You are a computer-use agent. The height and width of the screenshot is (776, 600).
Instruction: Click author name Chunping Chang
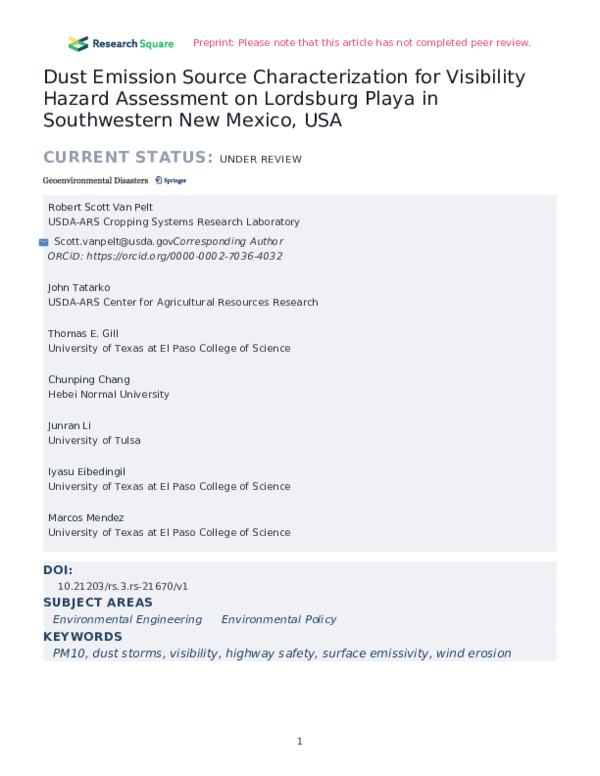tap(89, 379)
